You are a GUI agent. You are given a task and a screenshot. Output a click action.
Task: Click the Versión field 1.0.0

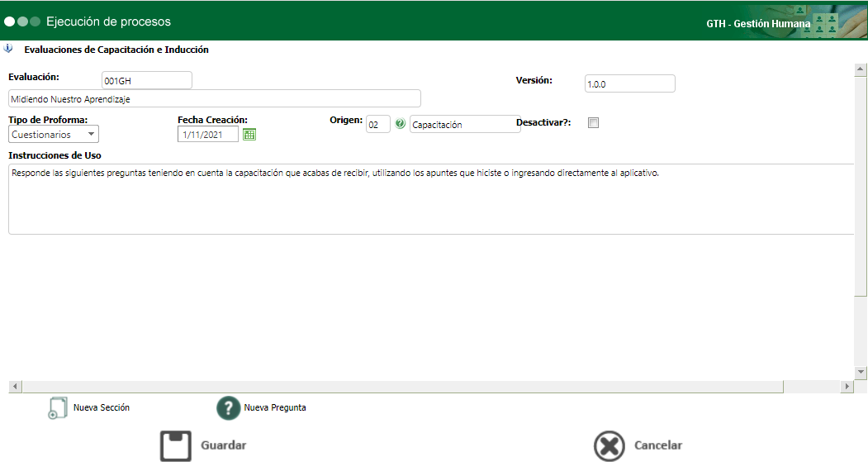630,83
